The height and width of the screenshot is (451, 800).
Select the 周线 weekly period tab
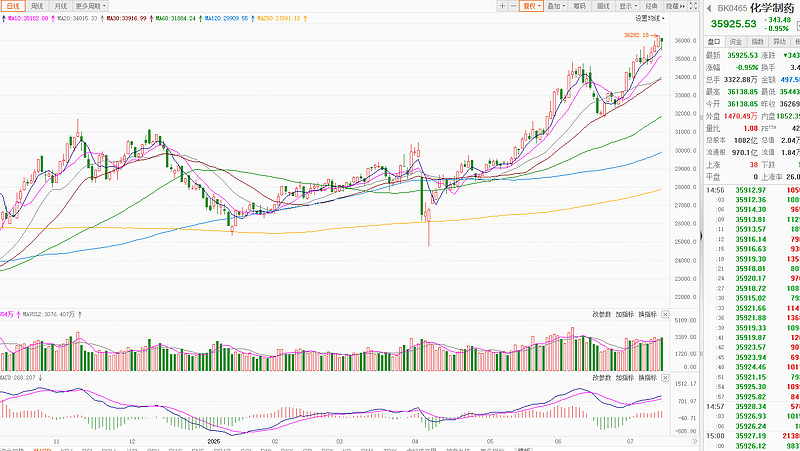pyautogui.click(x=37, y=6)
